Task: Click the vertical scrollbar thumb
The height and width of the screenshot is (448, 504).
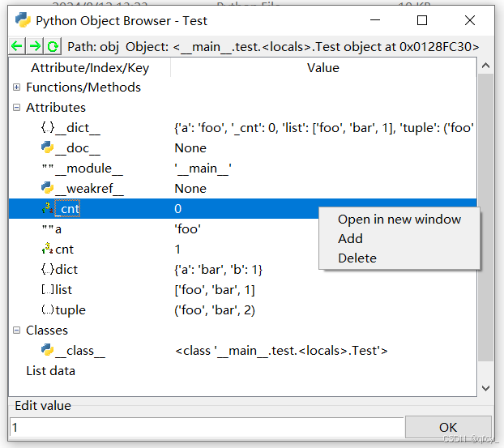Action: coord(485,217)
